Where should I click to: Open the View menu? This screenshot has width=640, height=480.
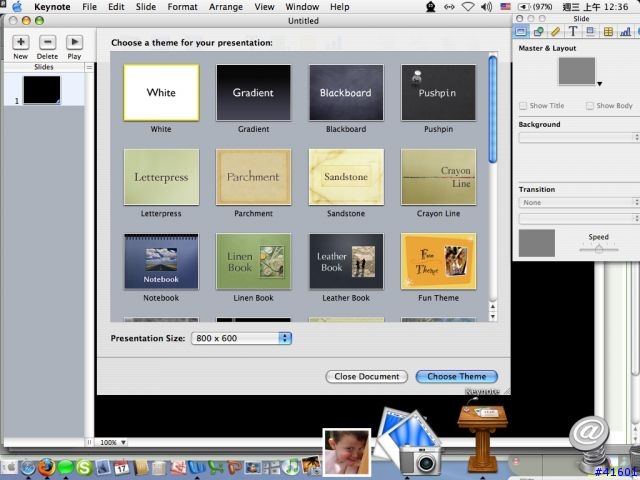click(x=264, y=7)
